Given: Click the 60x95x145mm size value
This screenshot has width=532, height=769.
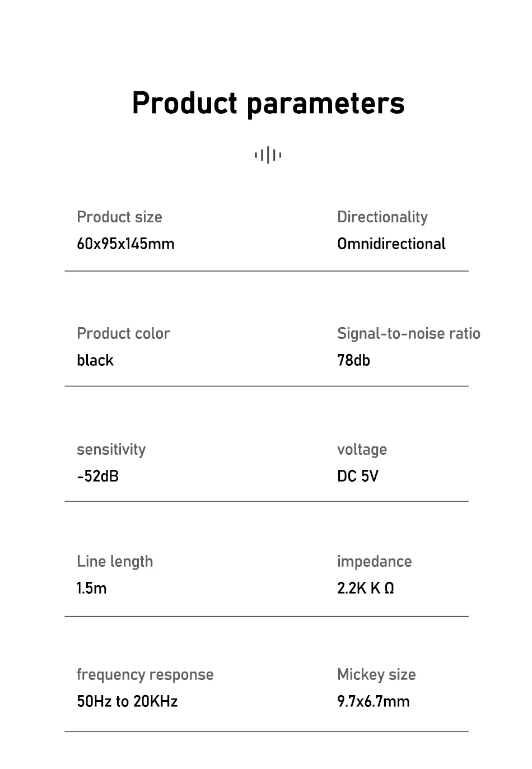Looking at the screenshot, I should click(125, 244).
